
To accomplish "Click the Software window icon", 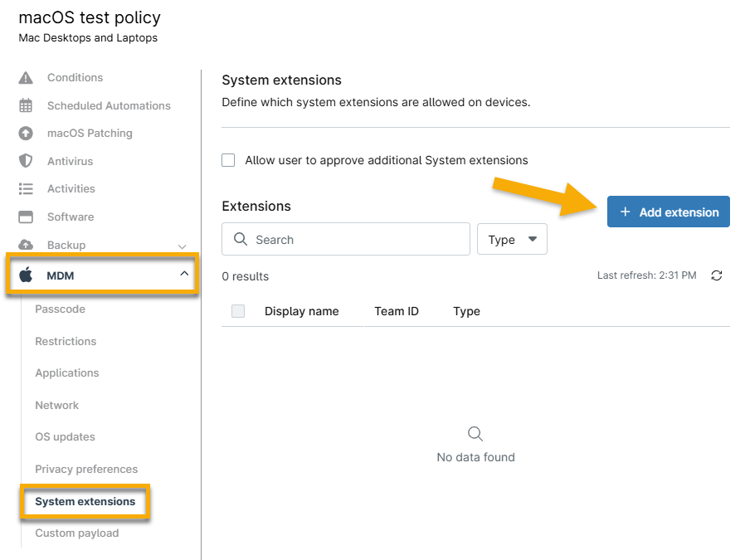I will click(26, 217).
